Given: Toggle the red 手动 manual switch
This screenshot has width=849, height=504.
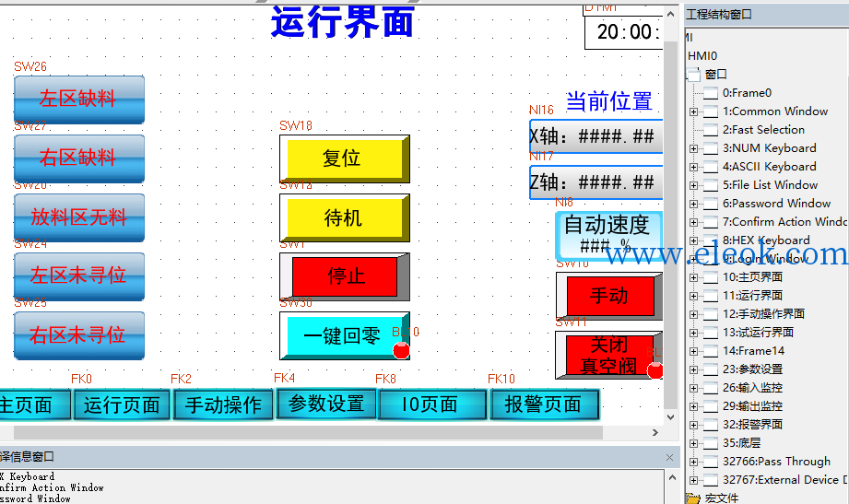Looking at the screenshot, I should click(609, 296).
